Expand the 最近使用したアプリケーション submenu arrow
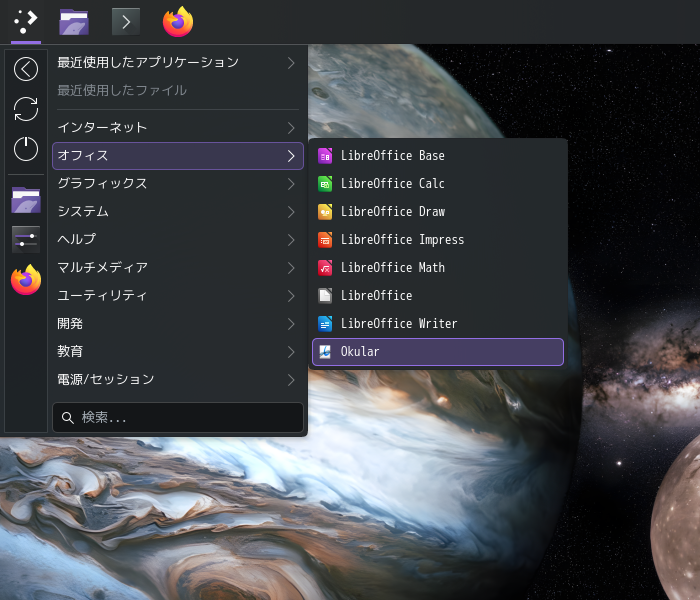 (291, 63)
